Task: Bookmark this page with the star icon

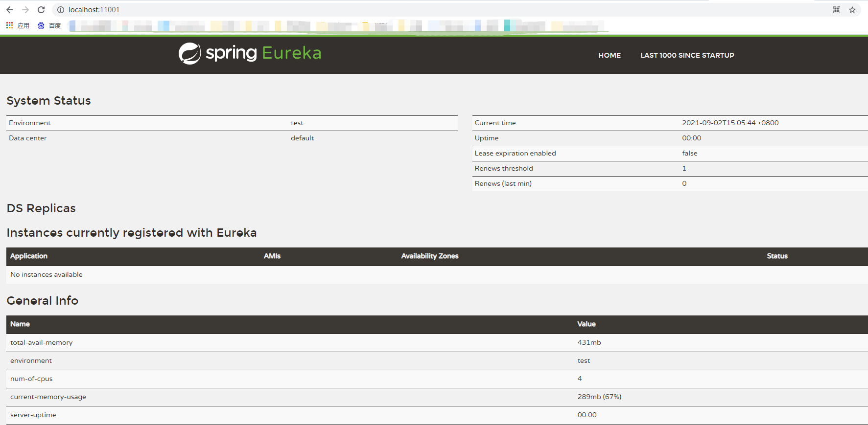Action: click(x=852, y=10)
